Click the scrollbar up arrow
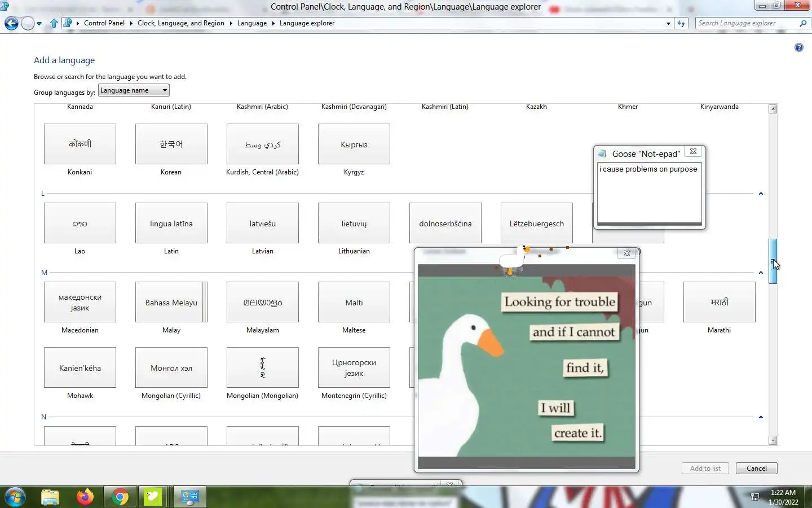The width and height of the screenshot is (812, 508). [x=773, y=109]
